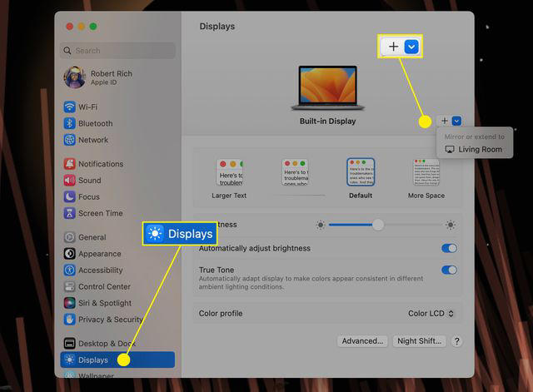The height and width of the screenshot is (392, 533).
Task: Open Privacy & Security hand icon
Action: click(70, 320)
